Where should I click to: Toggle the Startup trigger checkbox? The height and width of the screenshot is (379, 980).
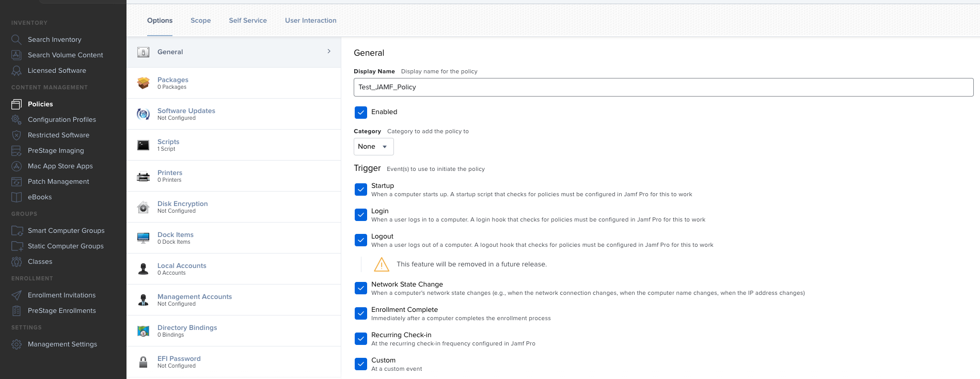coord(361,189)
